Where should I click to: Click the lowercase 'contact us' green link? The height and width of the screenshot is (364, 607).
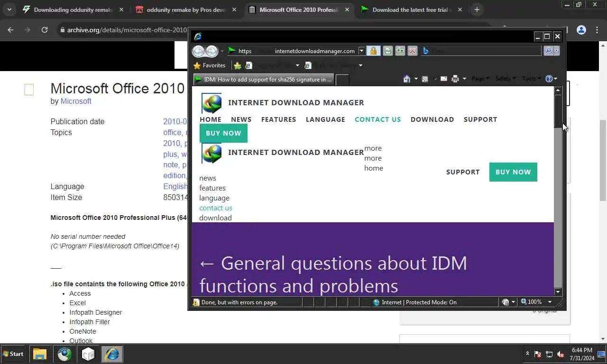[x=216, y=208]
